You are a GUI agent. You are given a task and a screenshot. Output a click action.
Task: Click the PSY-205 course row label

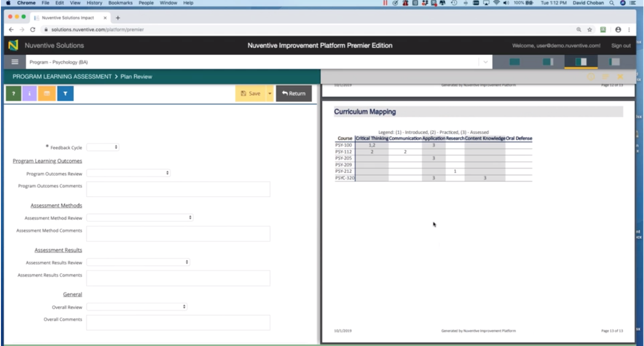pyautogui.click(x=344, y=158)
